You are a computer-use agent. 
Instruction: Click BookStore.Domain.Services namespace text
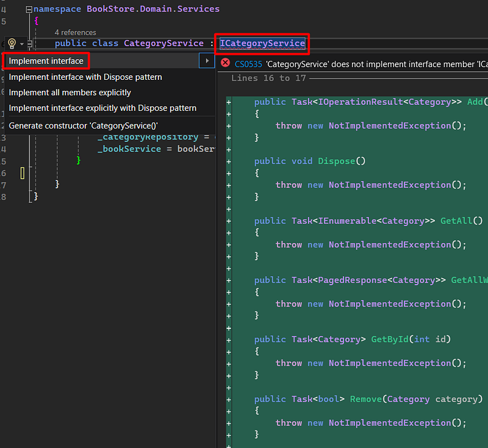coord(153,9)
